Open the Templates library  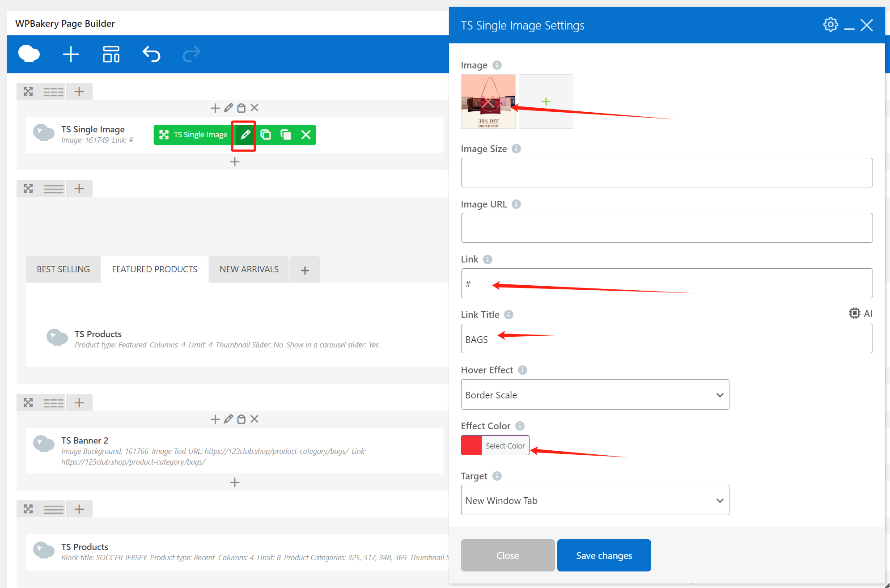pos(111,54)
